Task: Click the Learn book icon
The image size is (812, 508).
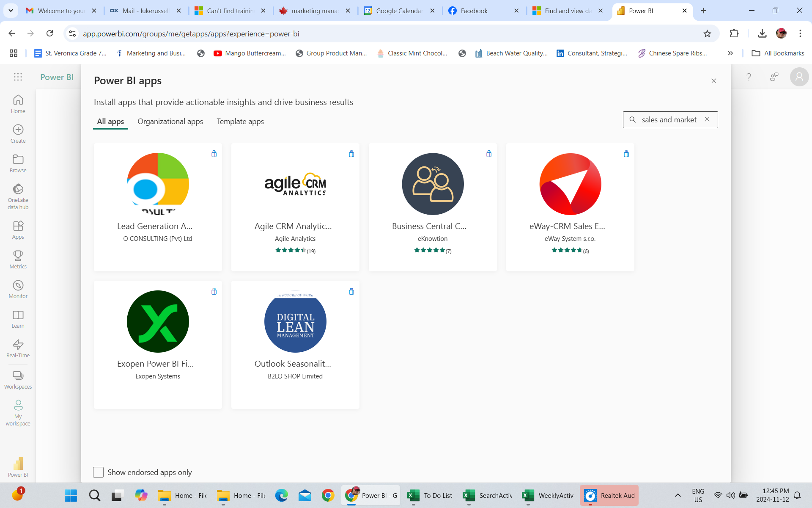Action: coord(18,315)
